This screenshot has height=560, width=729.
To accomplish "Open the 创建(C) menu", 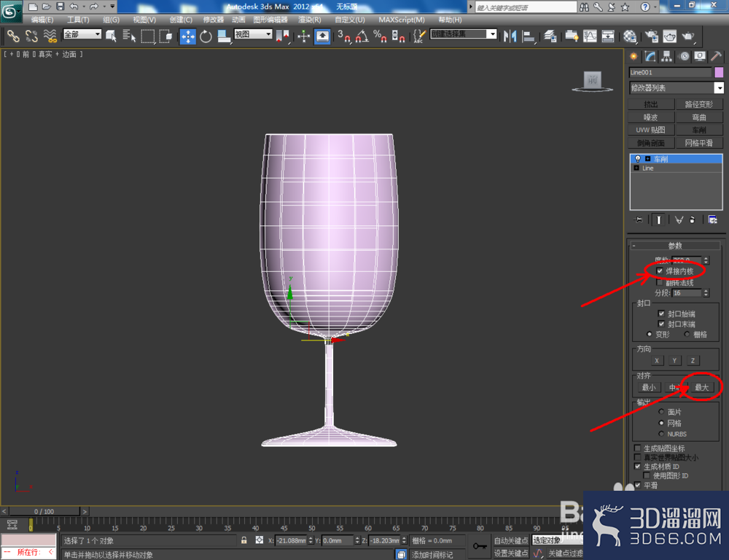I will (x=181, y=20).
